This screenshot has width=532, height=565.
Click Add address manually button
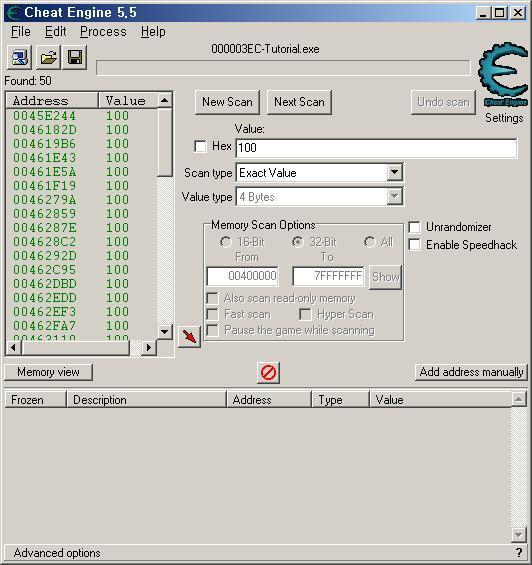click(471, 372)
